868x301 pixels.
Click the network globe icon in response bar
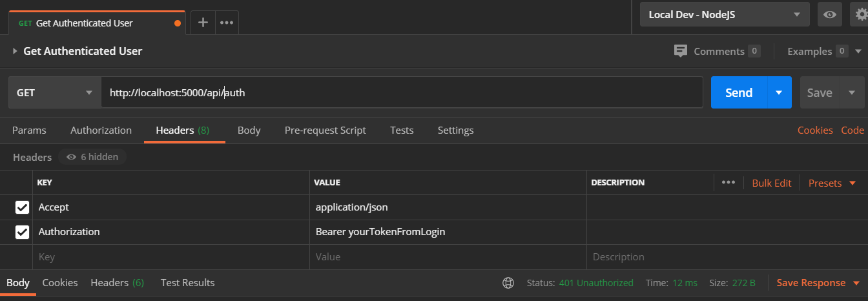[x=508, y=283]
